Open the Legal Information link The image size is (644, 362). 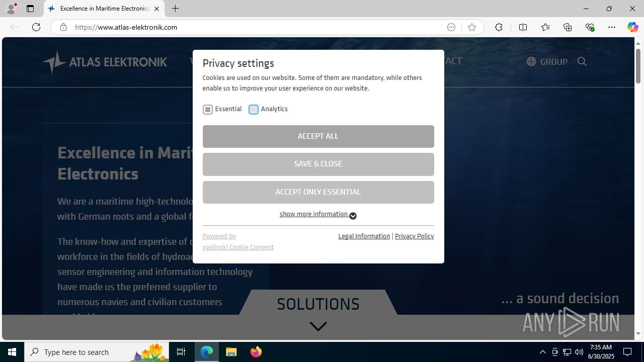(x=364, y=236)
